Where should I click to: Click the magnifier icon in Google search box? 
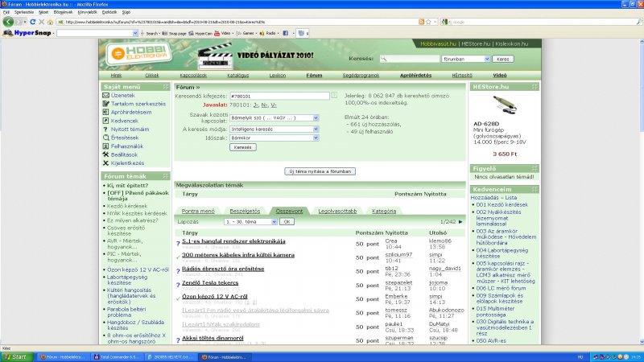point(638,22)
